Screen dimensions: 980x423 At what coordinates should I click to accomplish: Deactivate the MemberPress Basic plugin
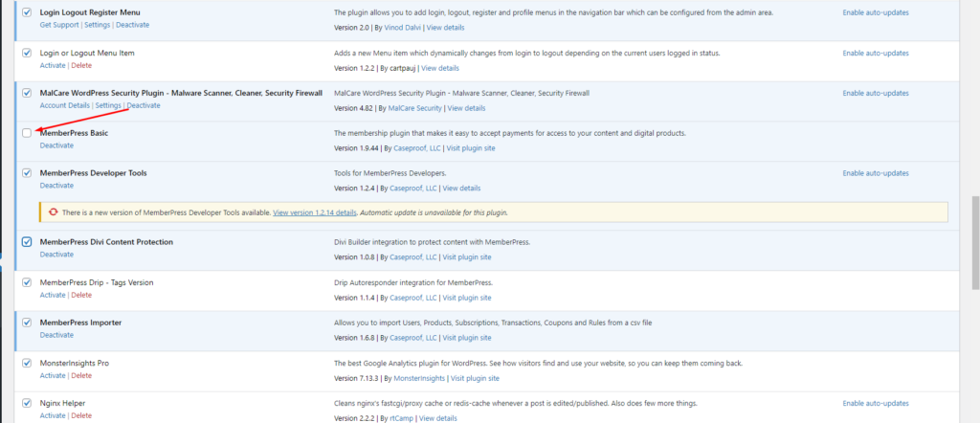(x=56, y=145)
